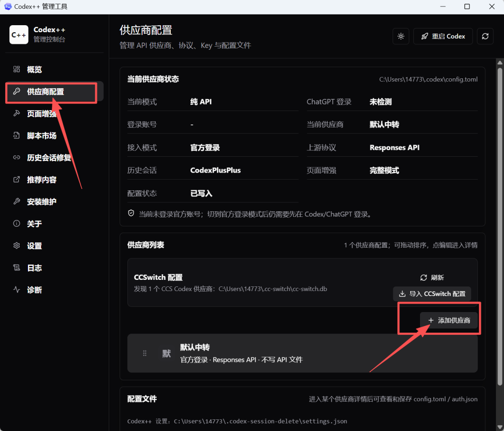
Task: Click the script file icon beside 脚本市场
Action: [x=16, y=135]
